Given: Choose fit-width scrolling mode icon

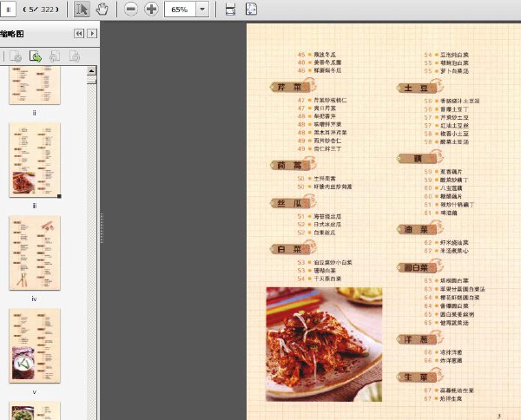Looking at the screenshot, I should point(231,10).
